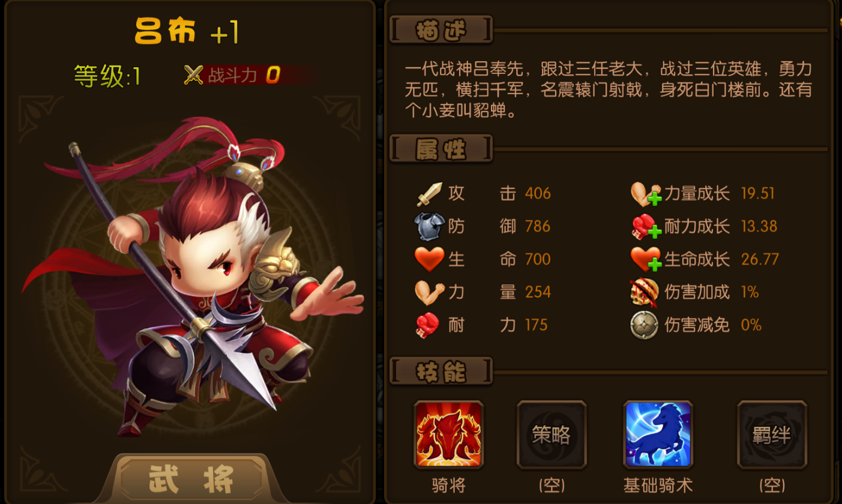Open the empty 羁绊 skill slot
Screen dimensions: 842x504
pos(772,435)
